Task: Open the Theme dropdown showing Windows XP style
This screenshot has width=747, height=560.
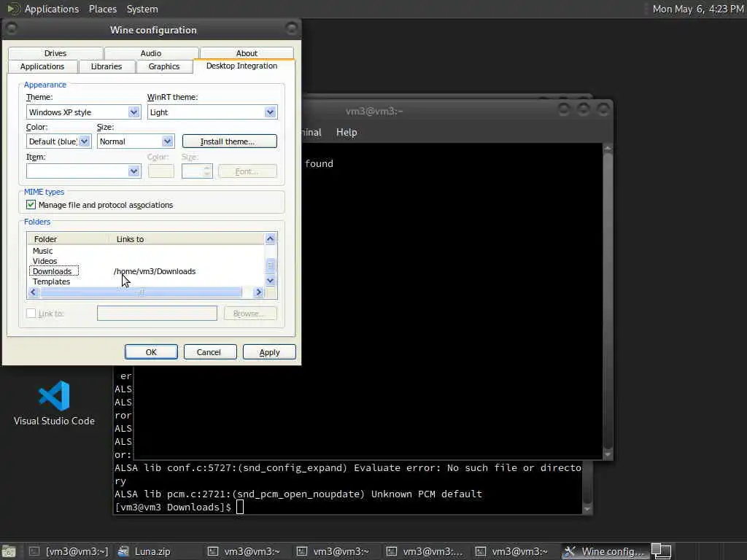Action: pos(83,112)
